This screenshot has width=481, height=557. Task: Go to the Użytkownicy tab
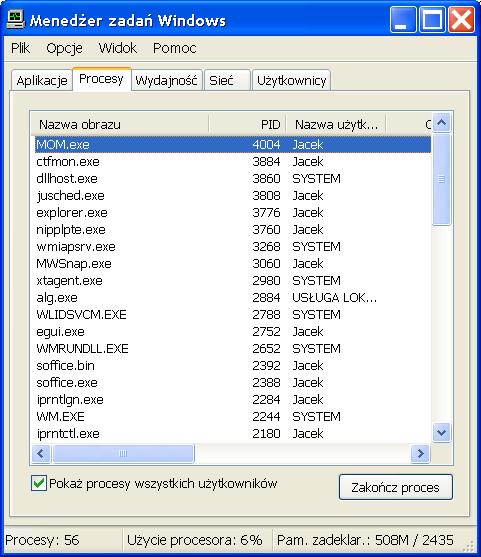pyautogui.click(x=292, y=81)
